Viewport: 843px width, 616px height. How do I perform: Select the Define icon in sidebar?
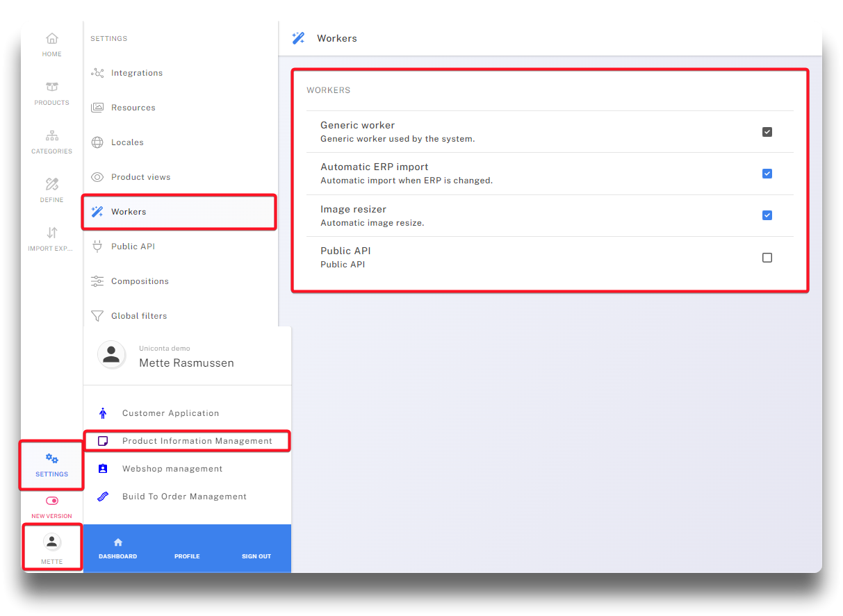pyautogui.click(x=52, y=185)
